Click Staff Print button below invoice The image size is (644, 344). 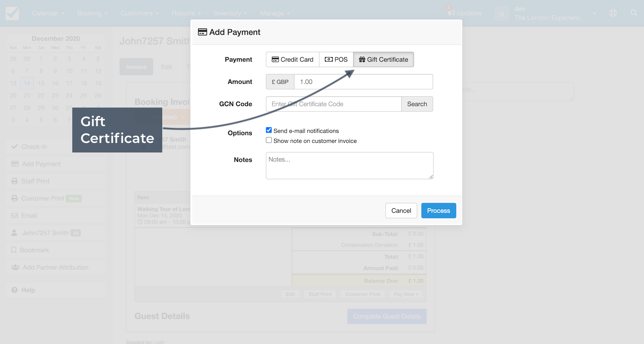click(x=320, y=294)
